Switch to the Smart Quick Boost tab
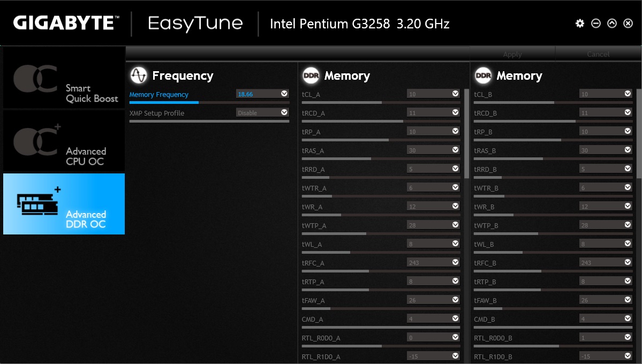642x364 pixels. coord(64,78)
